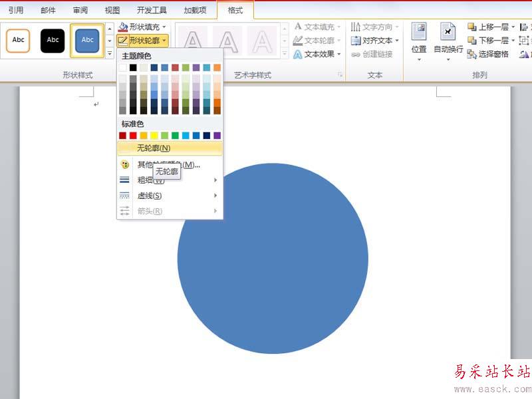Expand the Shape Outline dropdown arrow
Image resolution: width=532 pixels, height=399 pixels.
[x=164, y=41]
